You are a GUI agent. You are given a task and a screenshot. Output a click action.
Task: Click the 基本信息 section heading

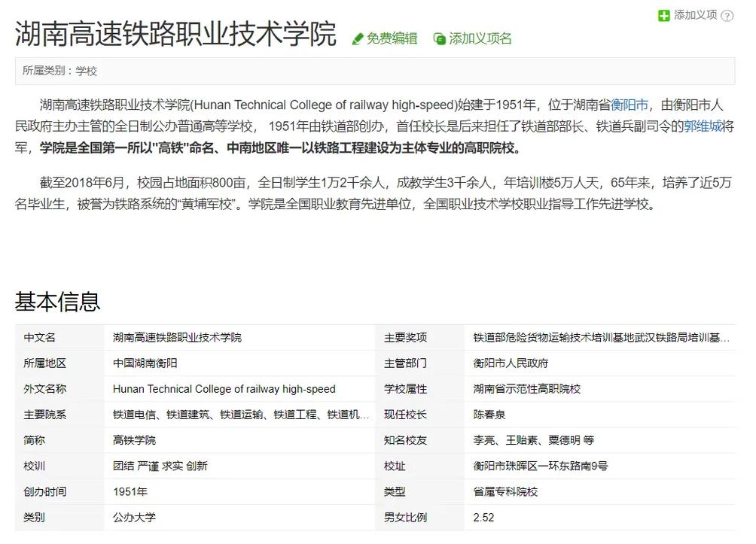coord(57,302)
